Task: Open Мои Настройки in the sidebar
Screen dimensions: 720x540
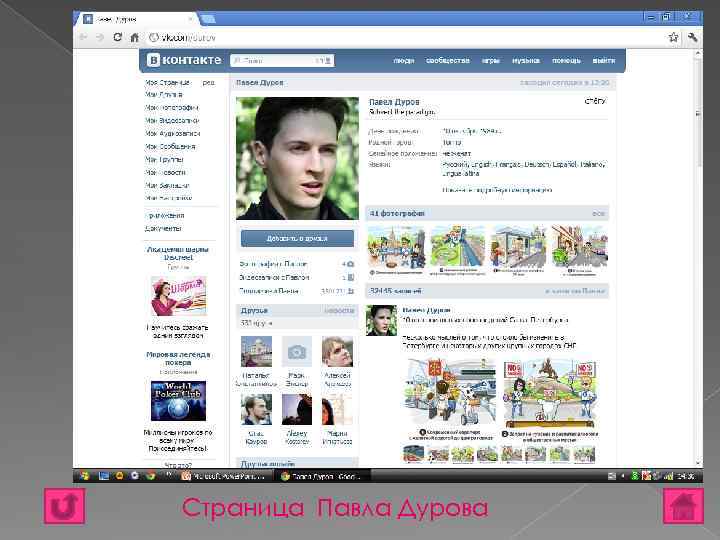Action: (x=169, y=198)
